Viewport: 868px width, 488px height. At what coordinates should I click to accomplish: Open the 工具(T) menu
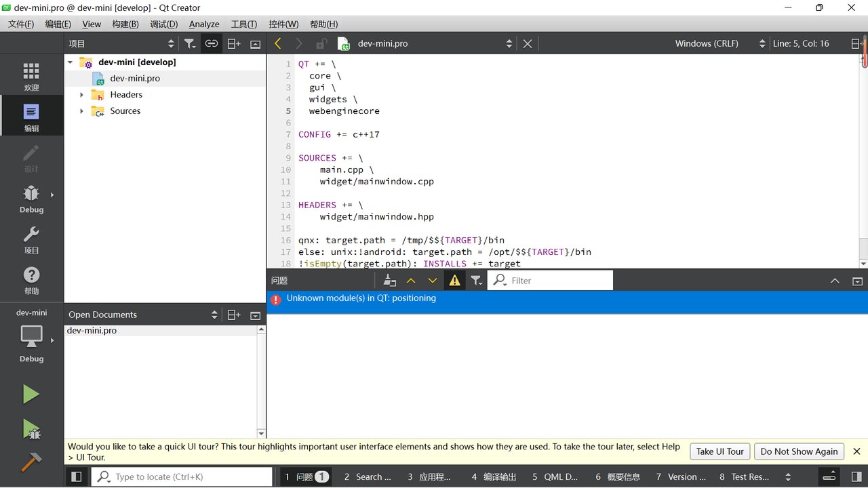(244, 24)
